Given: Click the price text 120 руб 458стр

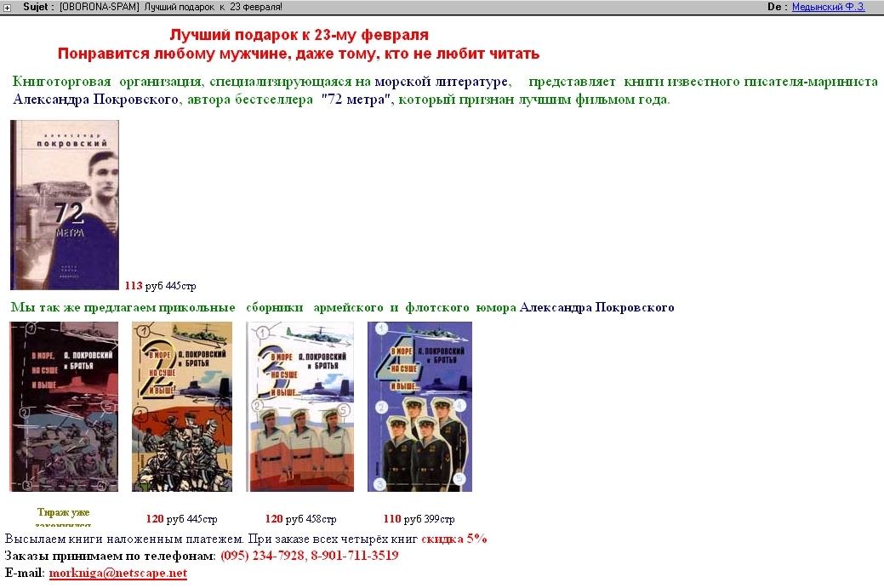Looking at the screenshot, I should (300, 519).
